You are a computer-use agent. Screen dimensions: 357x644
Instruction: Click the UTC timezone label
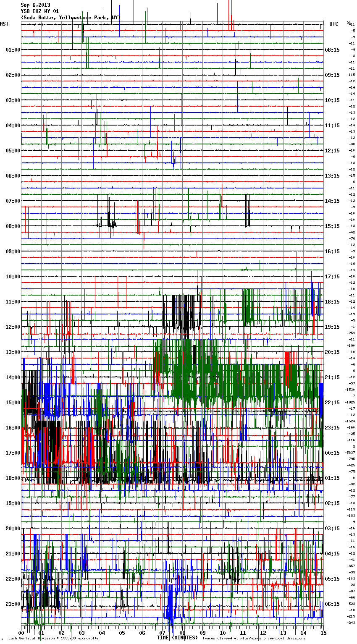pos(334,24)
